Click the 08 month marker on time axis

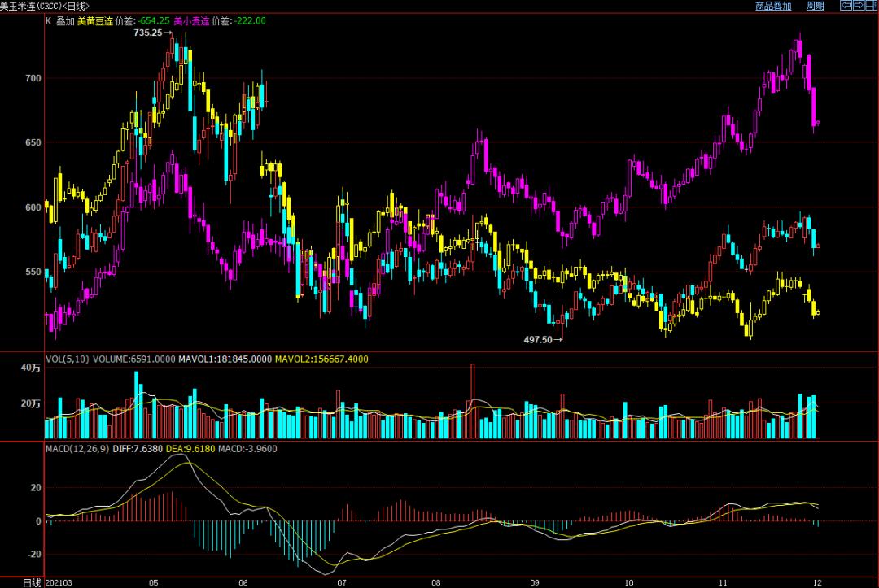tap(436, 583)
